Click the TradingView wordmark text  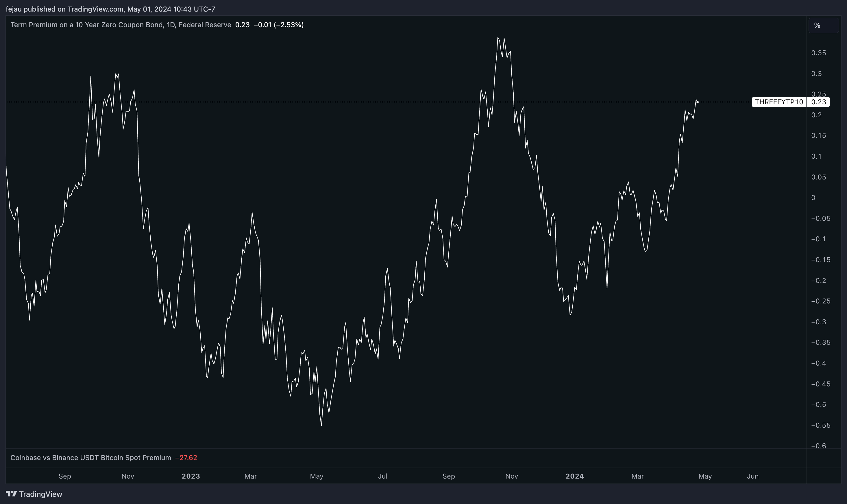(x=40, y=494)
